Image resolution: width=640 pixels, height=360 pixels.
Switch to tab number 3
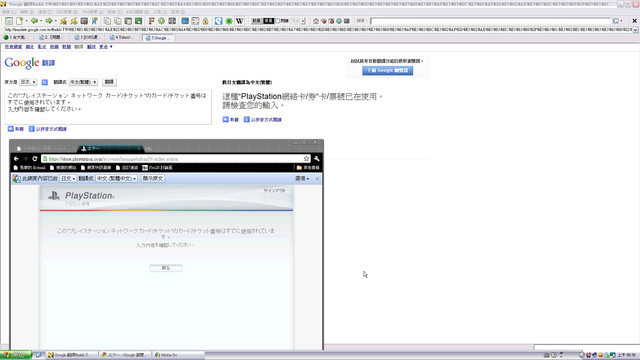click(x=87, y=37)
